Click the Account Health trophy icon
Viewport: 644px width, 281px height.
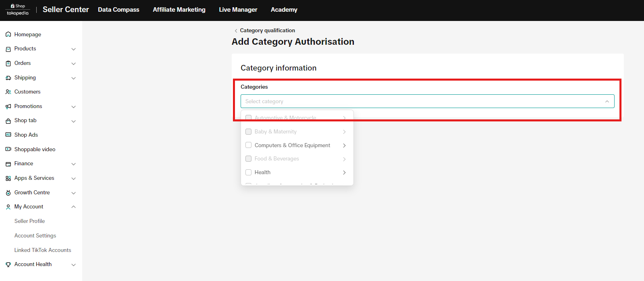8,264
